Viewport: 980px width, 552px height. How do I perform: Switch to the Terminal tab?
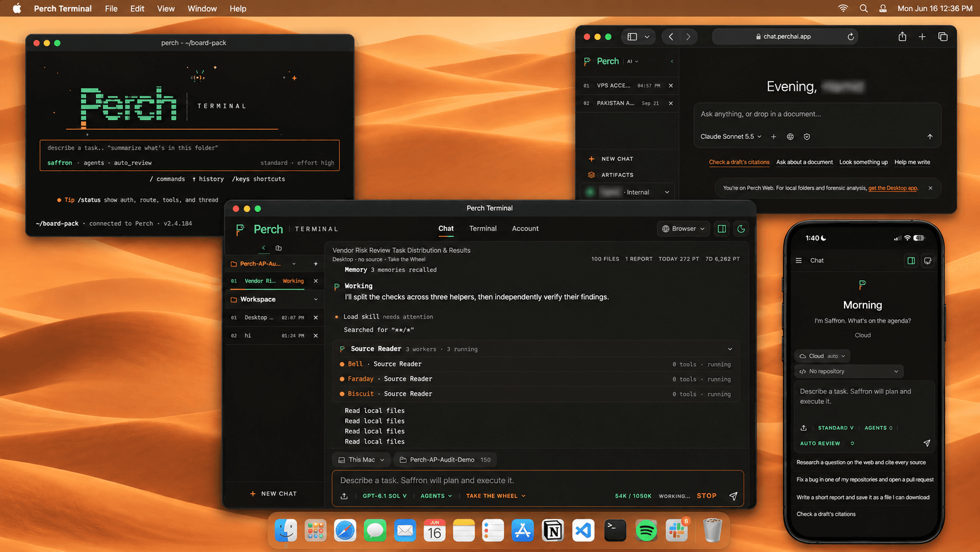[x=483, y=229]
